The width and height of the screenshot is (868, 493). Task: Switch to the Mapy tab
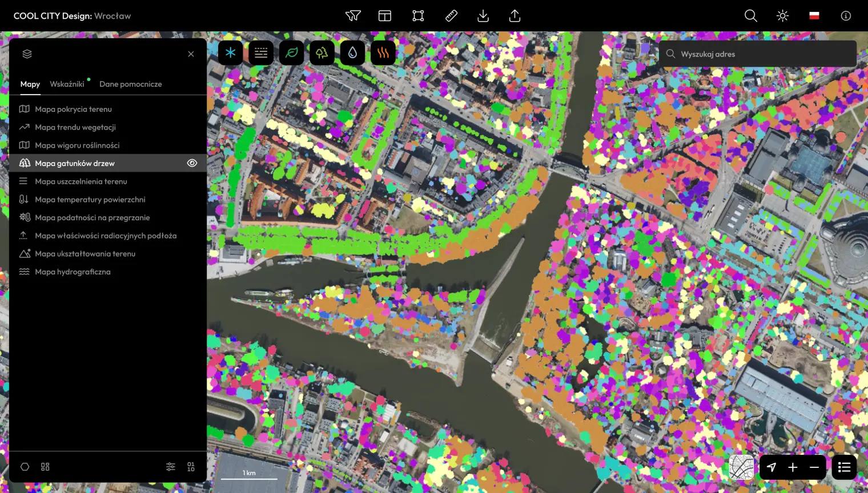click(x=30, y=84)
